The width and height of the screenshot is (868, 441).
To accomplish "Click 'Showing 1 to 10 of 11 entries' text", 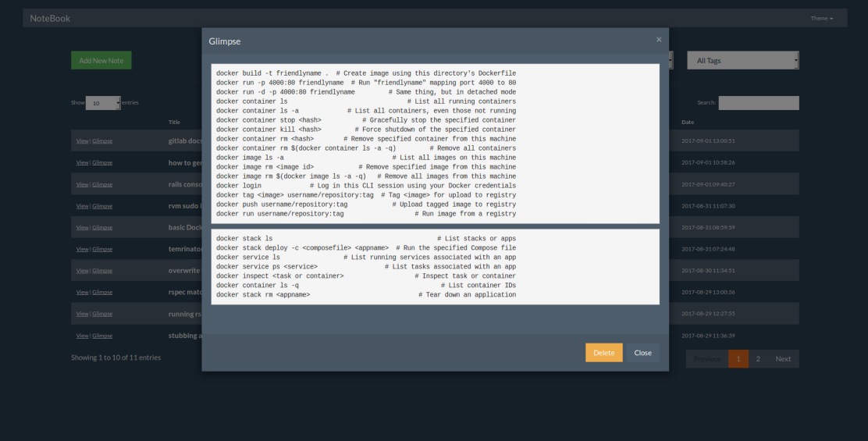I will tap(116, 357).
